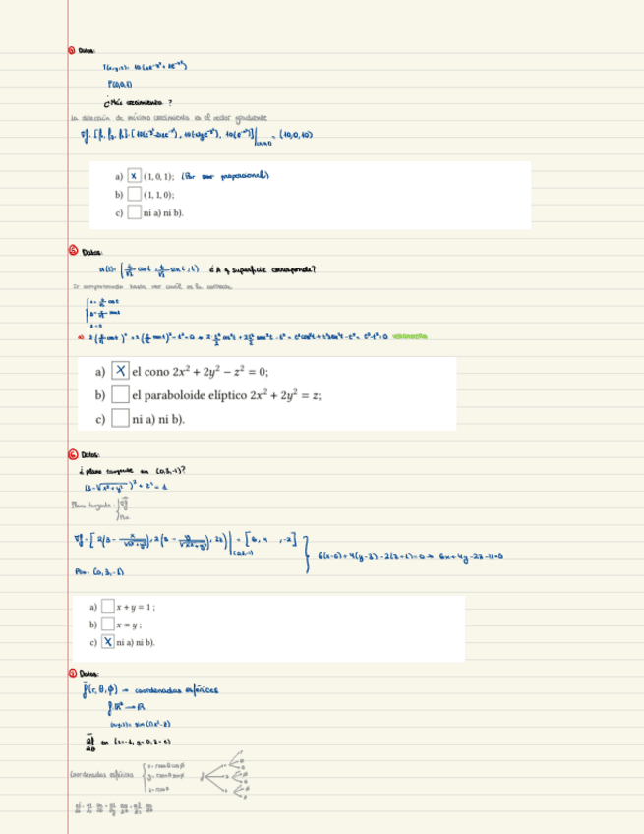Uncheck the marked 'ni a) ni b)' box under x = y
Viewport: 644px width, 834px height.
tap(108, 641)
